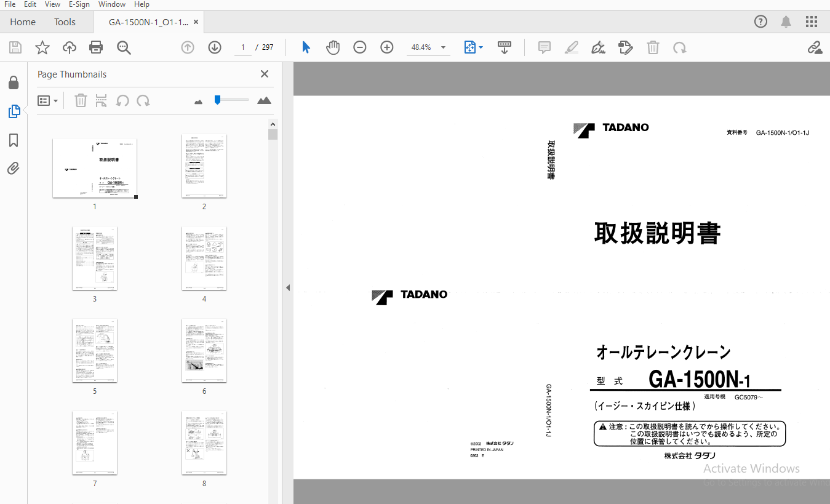Screen dimensions: 830x504
Task: Bookmark the document with the star icon
Action: (42, 47)
